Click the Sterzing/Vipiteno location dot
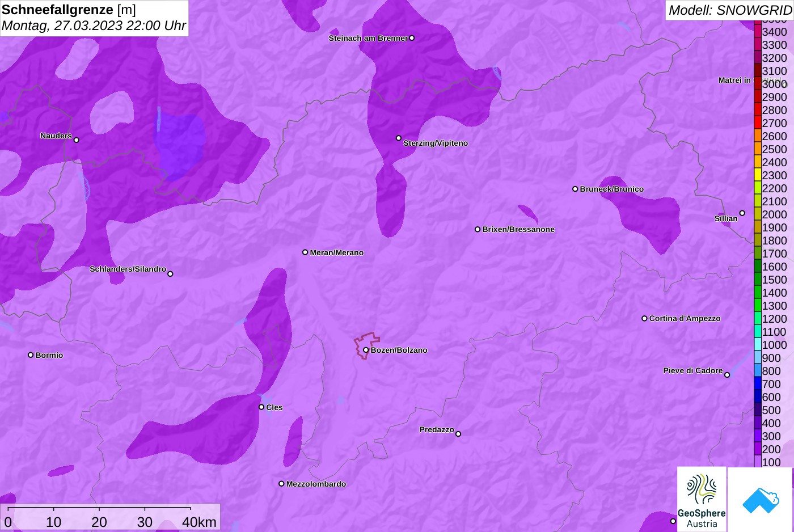 [x=399, y=138]
